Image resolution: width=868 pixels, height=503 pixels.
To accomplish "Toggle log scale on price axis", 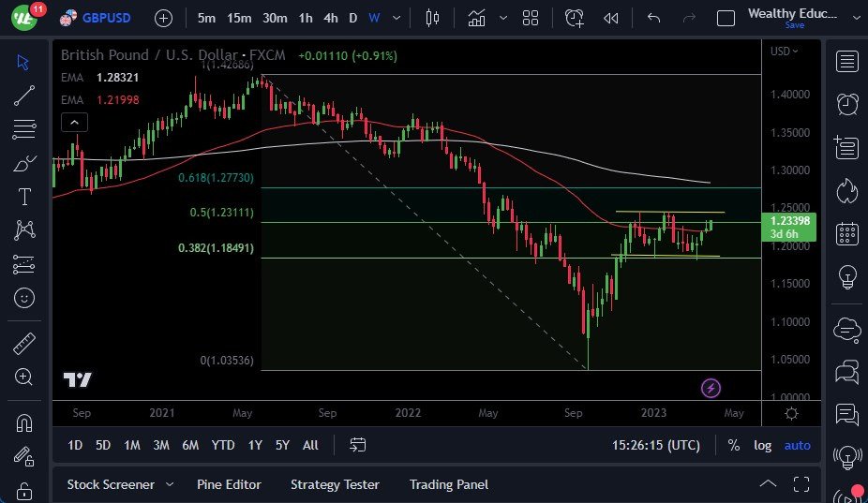I will [763, 445].
